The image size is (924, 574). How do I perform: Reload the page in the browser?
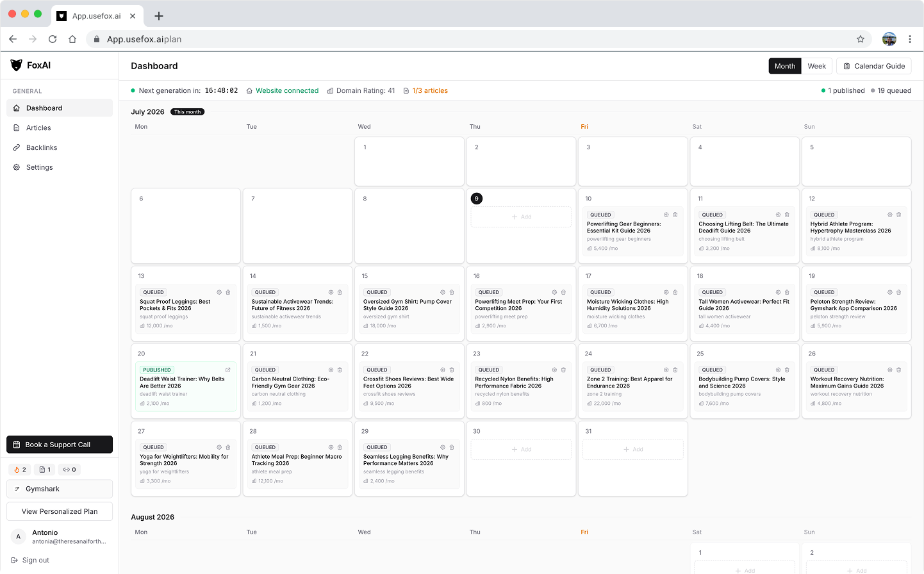click(53, 39)
